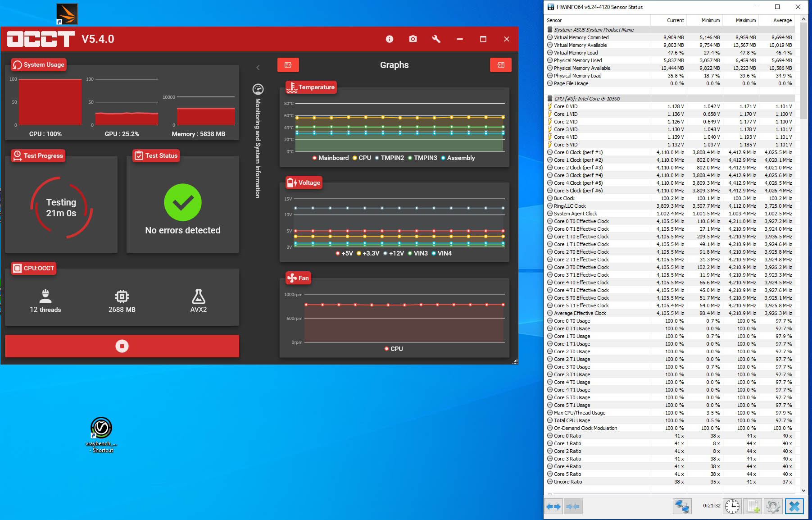Screen dimensions: 812x520
Task: Select the Ring/LLC Clock row
Action: point(670,206)
